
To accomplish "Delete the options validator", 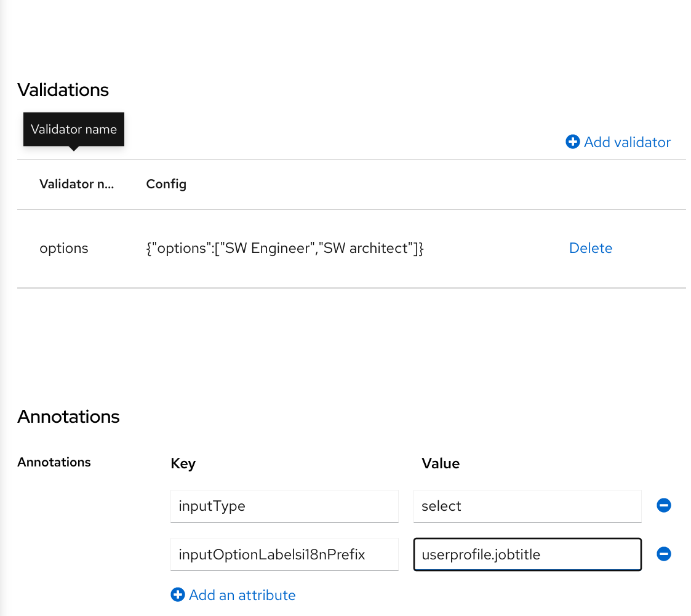I will (x=590, y=248).
